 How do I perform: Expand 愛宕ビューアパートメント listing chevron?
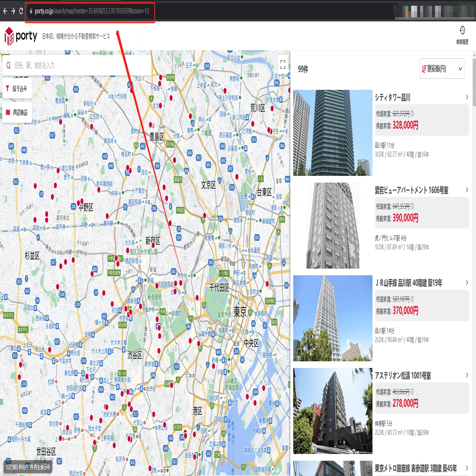(x=467, y=190)
